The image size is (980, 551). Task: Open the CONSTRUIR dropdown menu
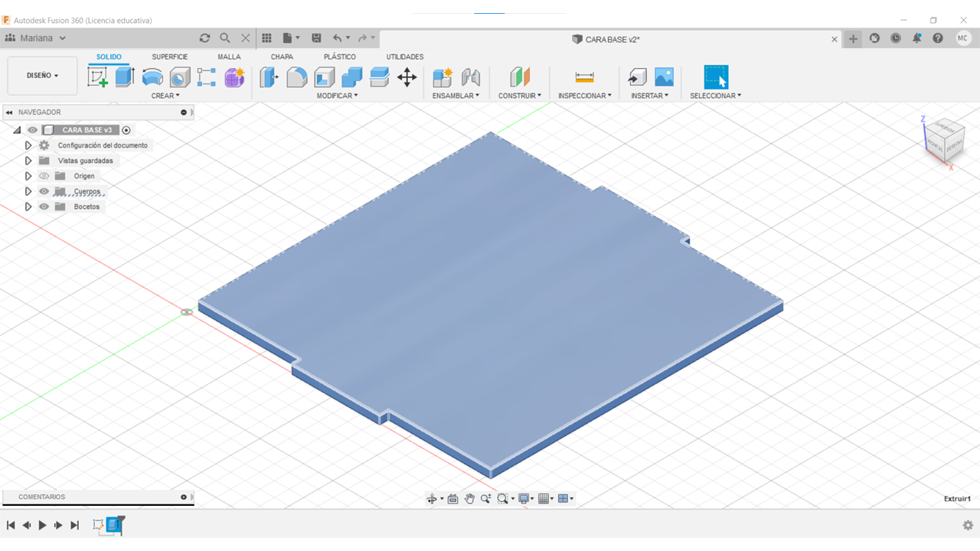tap(520, 96)
